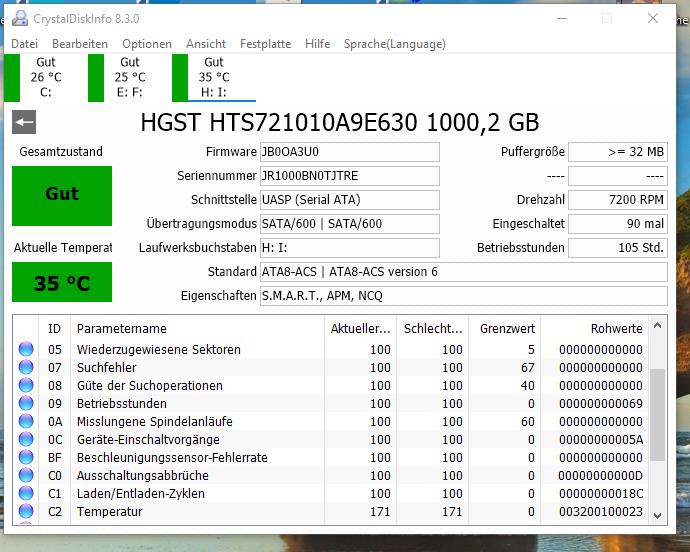This screenshot has width=690, height=552.
Task: Click raw value 00000000005A
Action: coord(601,440)
